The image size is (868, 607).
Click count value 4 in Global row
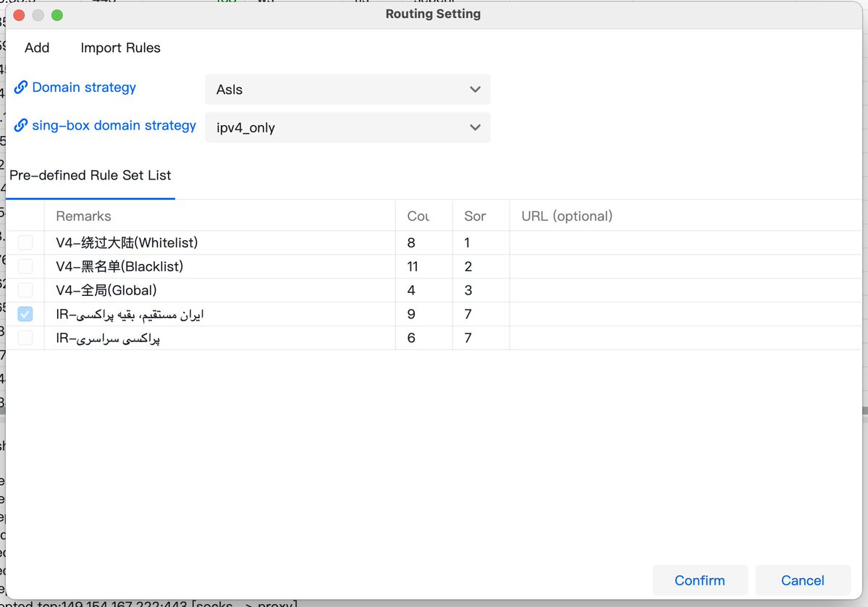[x=411, y=291]
